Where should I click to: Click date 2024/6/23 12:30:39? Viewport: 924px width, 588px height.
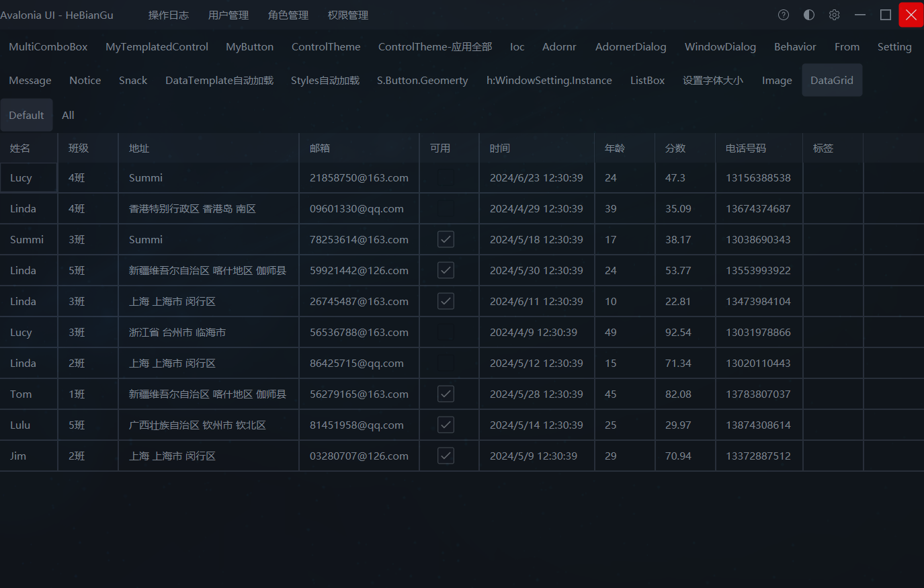pyautogui.click(x=536, y=177)
